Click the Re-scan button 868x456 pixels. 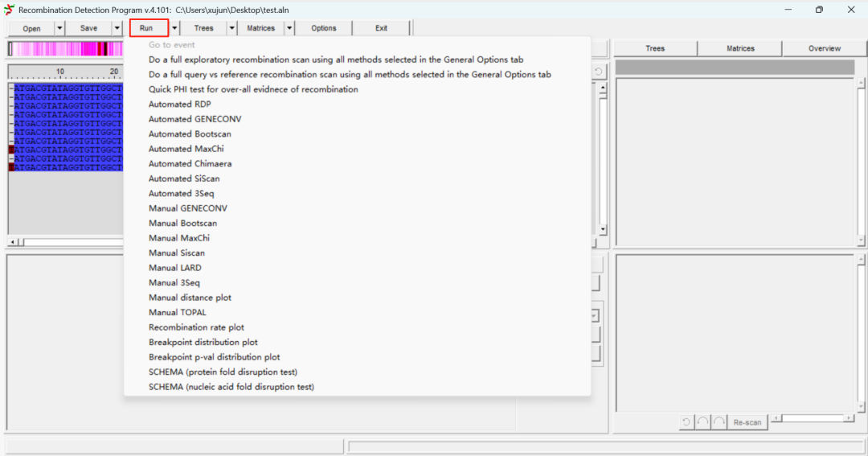coord(747,422)
